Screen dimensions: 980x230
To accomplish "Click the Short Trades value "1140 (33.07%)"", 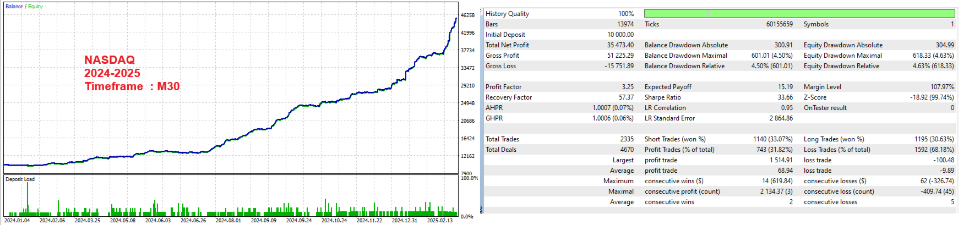I will tap(773, 139).
